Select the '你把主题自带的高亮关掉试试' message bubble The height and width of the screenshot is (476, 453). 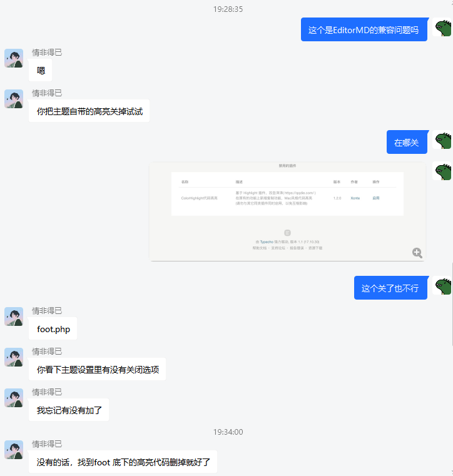pyautogui.click(x=89, y=111)
